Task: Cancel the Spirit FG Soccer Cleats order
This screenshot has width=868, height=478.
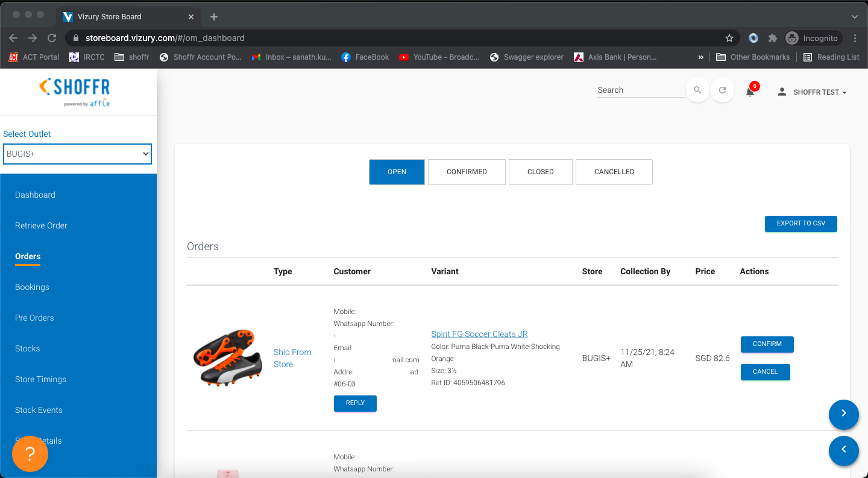Action: point(766,372)
